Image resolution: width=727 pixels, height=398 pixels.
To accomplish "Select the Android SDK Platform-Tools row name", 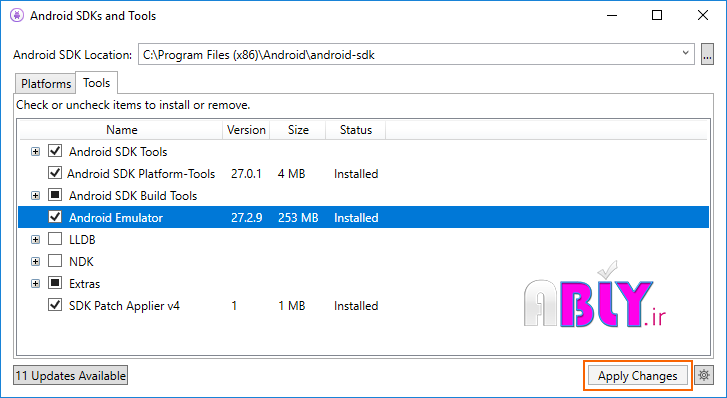I will 141,174.
